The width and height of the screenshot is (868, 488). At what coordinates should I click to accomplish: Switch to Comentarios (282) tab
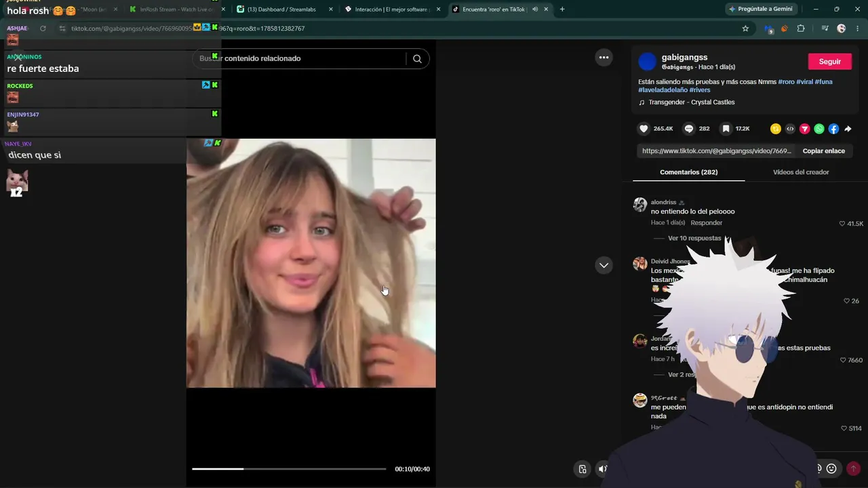(x=688, y=172)
